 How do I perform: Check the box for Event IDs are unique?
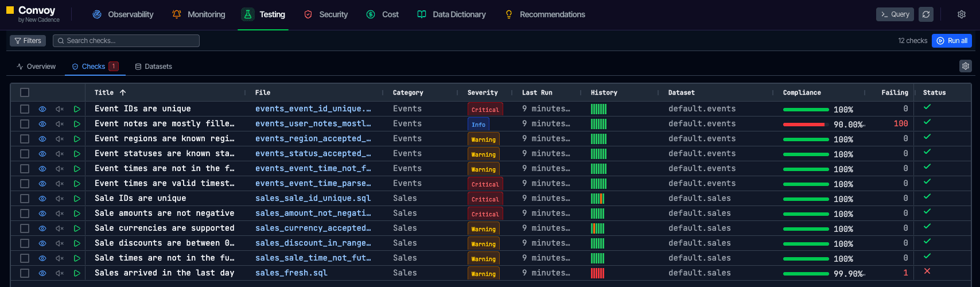coord(25,109)
